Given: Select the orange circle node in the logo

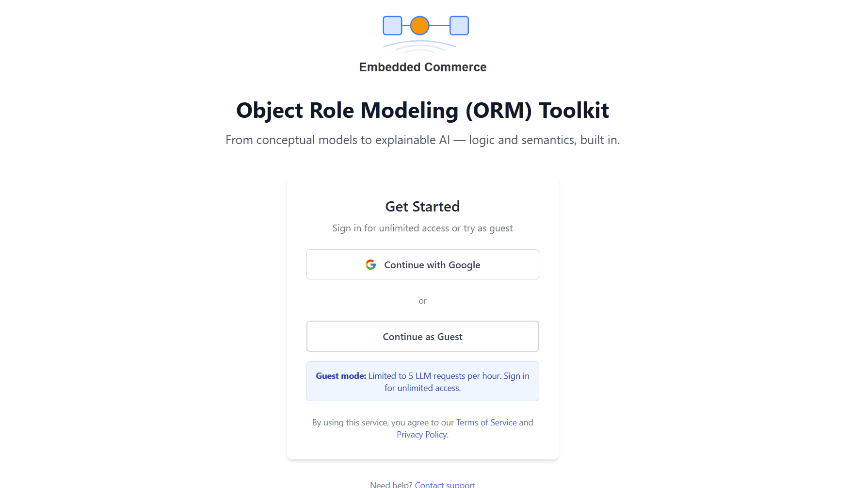Looking at the screenshot, I should 420,26.
